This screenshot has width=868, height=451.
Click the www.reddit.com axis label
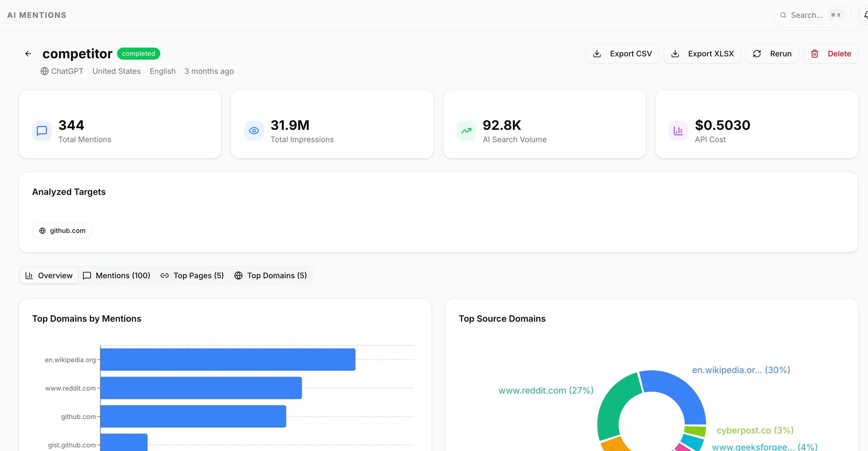pyautogui.click(x=71, y=388)
